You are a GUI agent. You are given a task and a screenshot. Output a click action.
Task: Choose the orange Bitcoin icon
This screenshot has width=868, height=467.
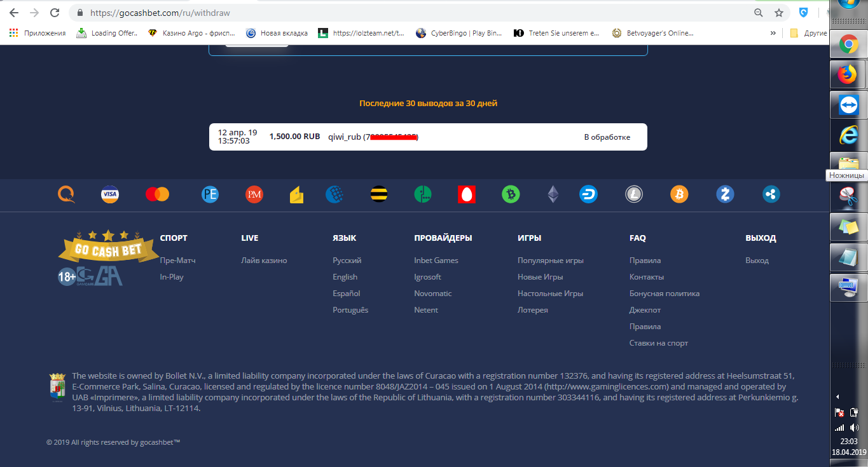[679, 194]
